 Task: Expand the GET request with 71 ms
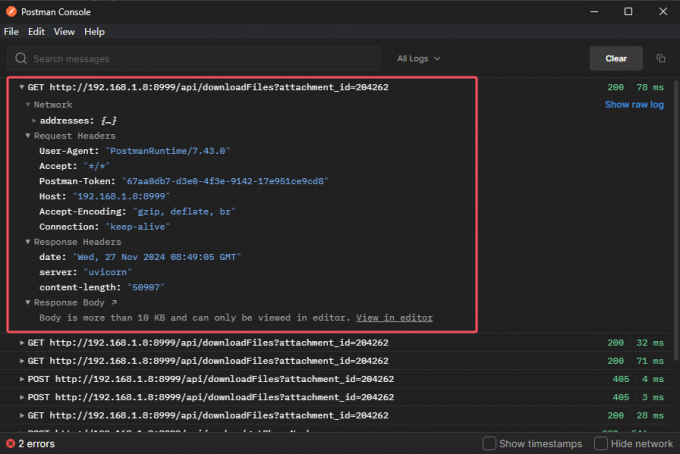tap(22, 361)
